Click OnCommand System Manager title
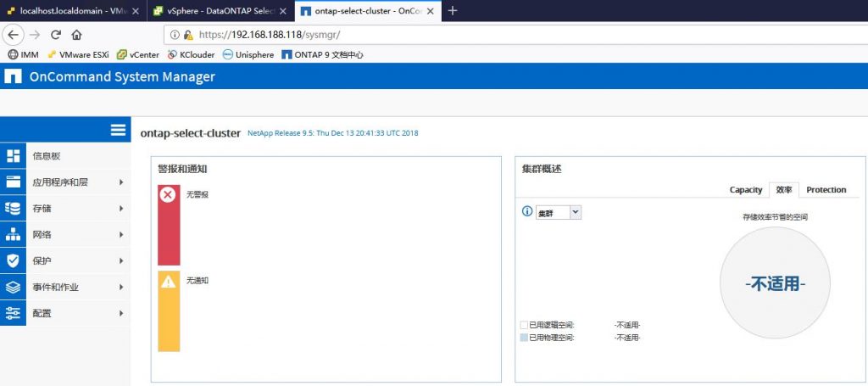The height and width of the screenshot is (386, 868). tap(122, 76)
